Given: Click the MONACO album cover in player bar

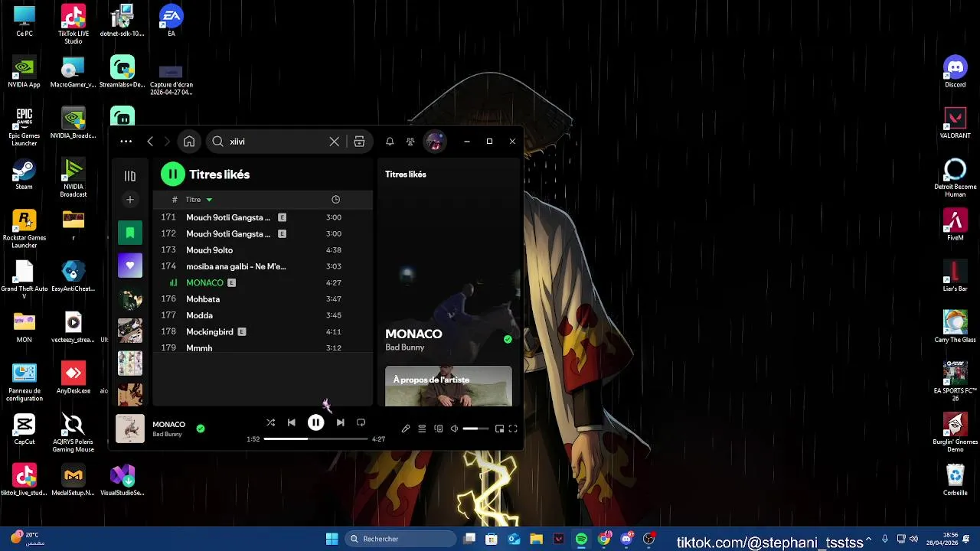Looking at the screenshot, I should pyautogui.click(x=130, y=429).
